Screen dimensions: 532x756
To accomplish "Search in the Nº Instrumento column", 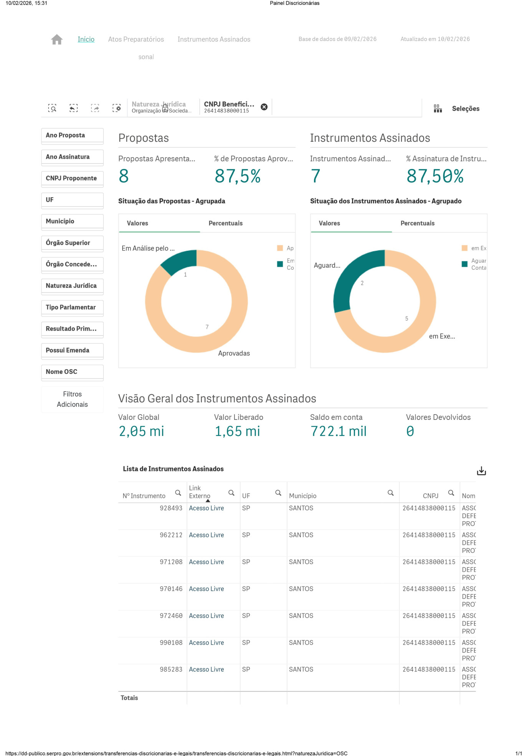I will coord(178,493).
